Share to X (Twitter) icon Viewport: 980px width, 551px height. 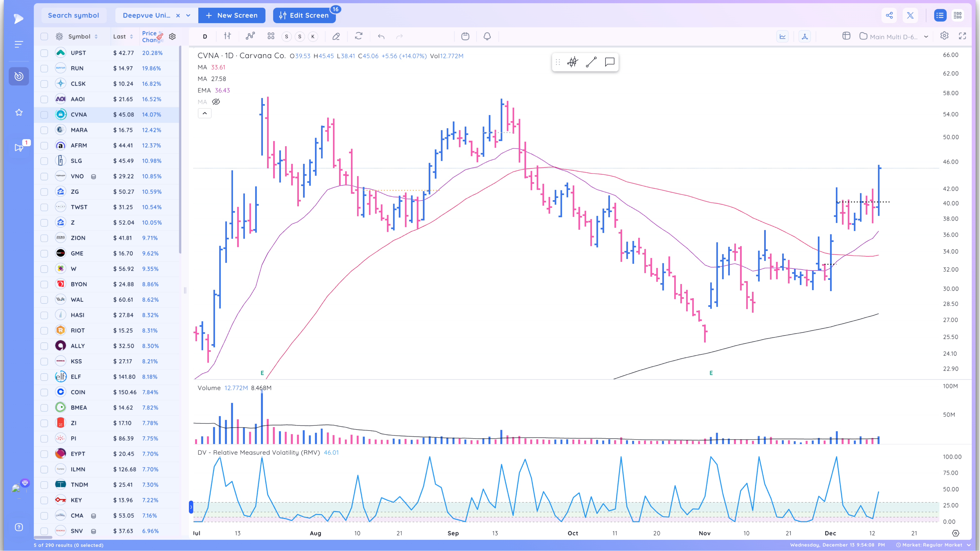[x=910, y=15]
